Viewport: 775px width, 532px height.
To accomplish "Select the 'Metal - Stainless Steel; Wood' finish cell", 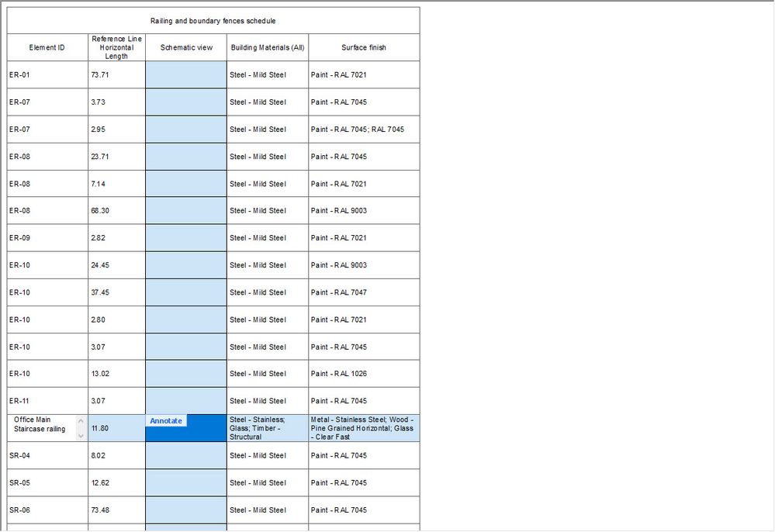I will pyautogui.click(x=364, y=428).
